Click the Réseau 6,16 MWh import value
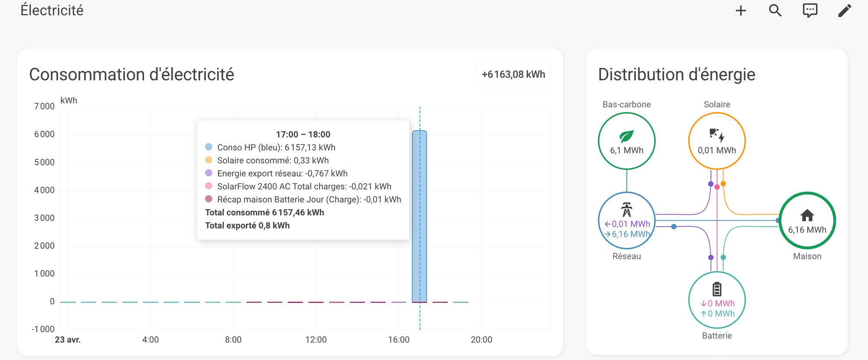This screenshot has height=360, width=868. 631,234
